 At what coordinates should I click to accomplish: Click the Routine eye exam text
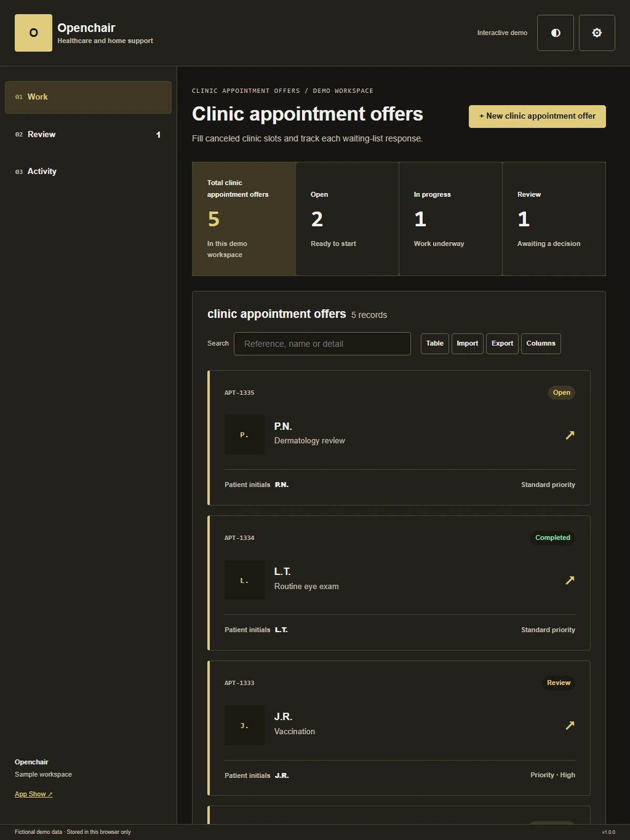point(307,586)
